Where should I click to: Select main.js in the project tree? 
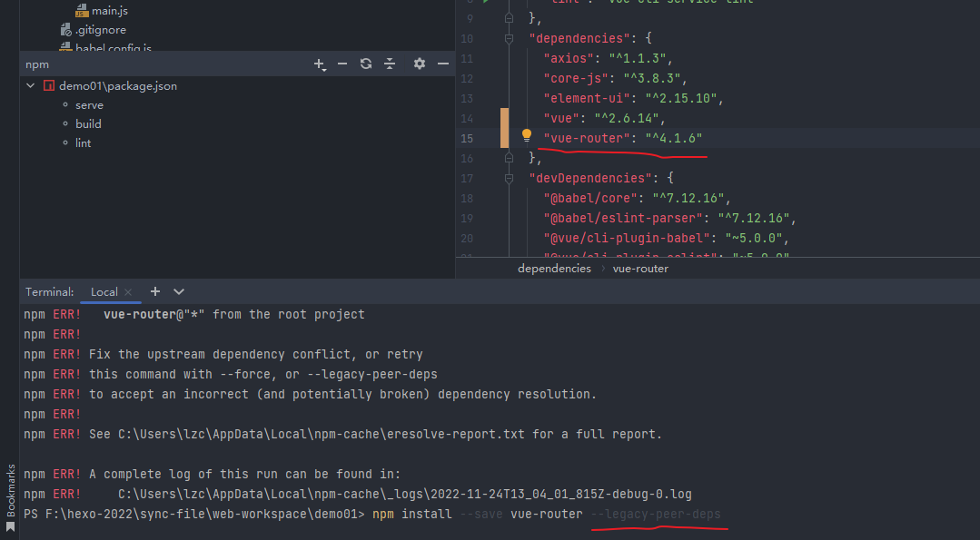(x=109, y=11)
